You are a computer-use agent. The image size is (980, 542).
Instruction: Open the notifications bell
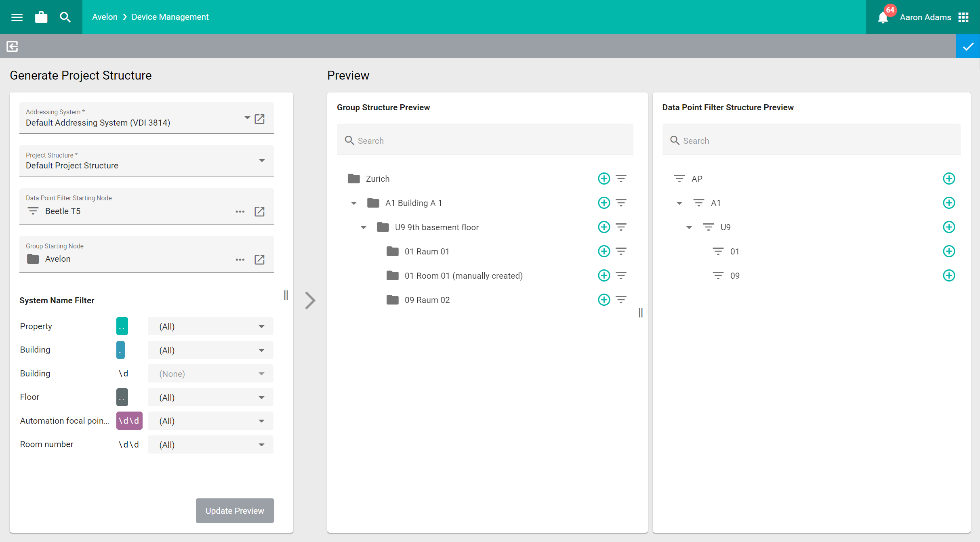click(883, 17)
